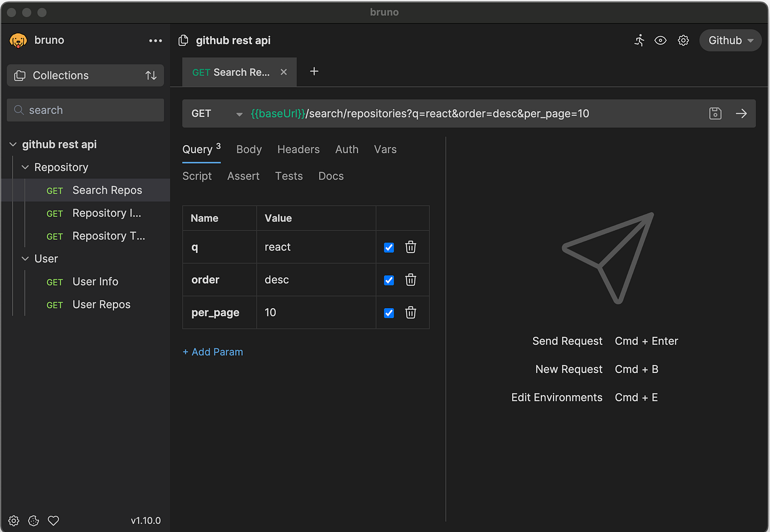The image size is (770, 532).
Task: Delete the order parameter with trash icon
Action: point(411,280)
